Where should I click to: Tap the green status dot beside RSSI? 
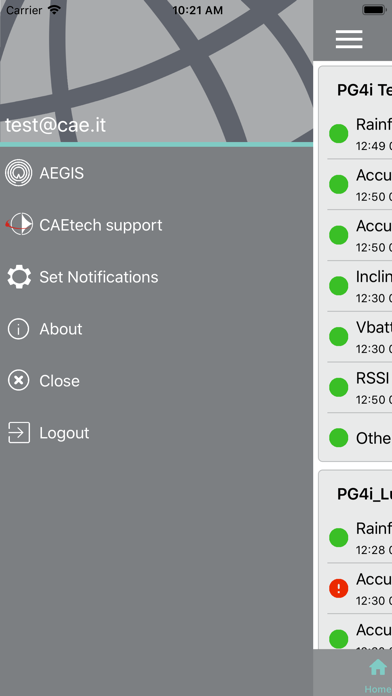pos(339,387)
